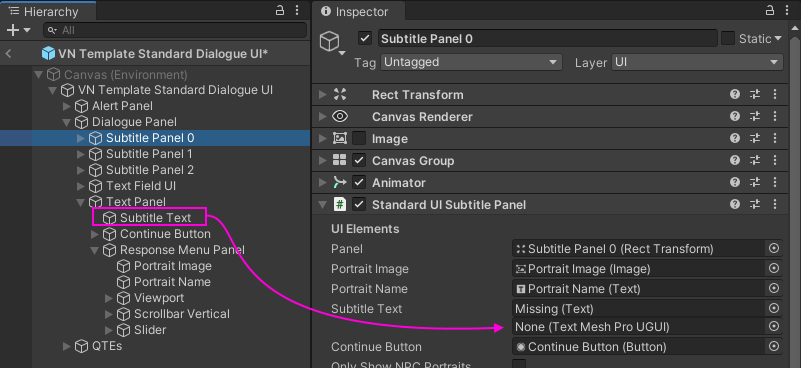Select Subtitle Text object in Hierarchy
801x368 pixels.
coord(155,218)
